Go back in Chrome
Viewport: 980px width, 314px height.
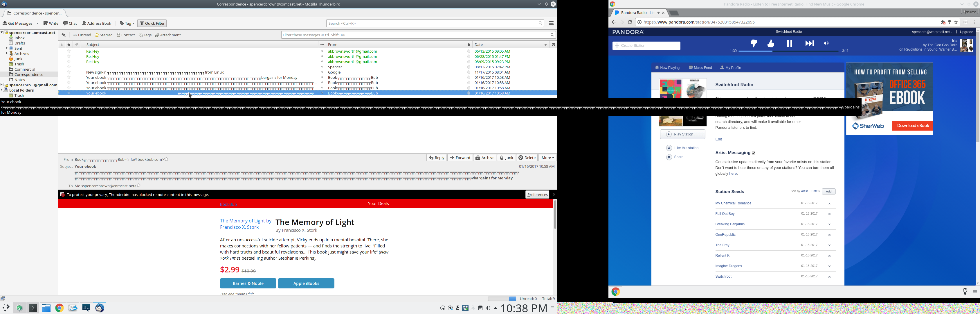tap(614, 22)
